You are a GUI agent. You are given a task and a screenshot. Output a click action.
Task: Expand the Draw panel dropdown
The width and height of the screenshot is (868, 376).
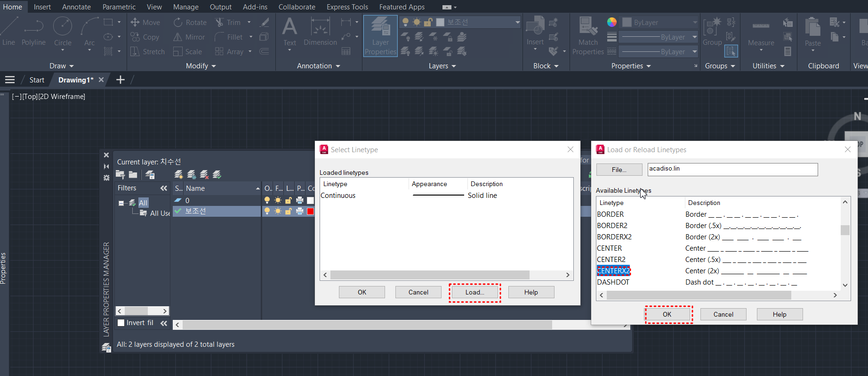click(x=62, y=66)
